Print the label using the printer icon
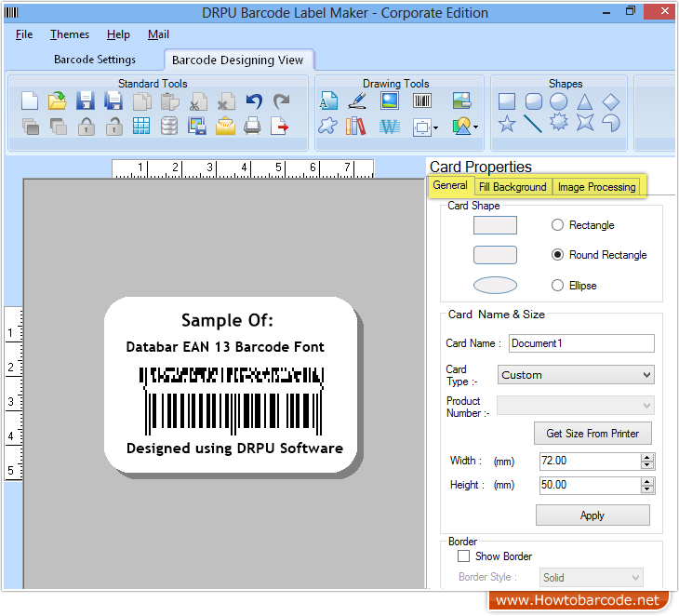Image resolution: width=679 pixels, height=616 pixels. [252, 127]
